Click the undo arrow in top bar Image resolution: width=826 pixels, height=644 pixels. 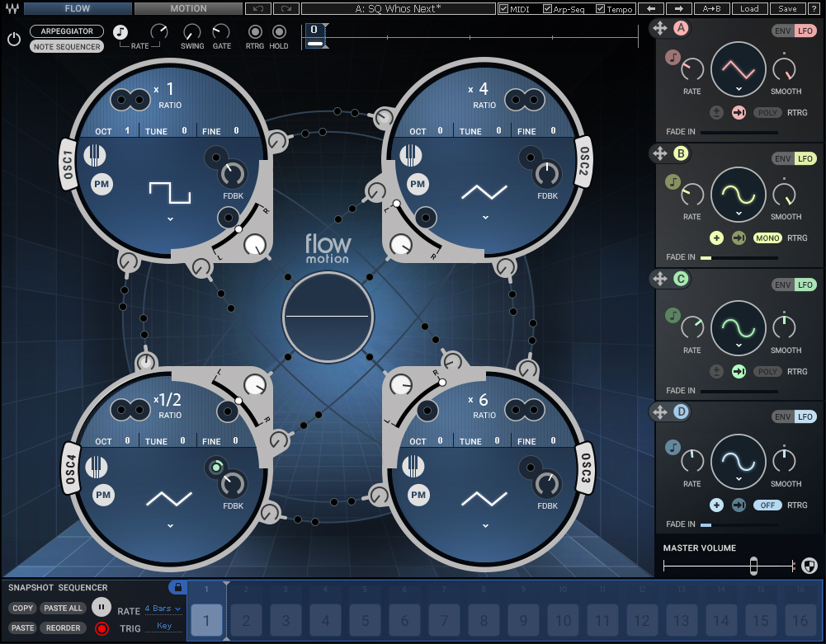coord(257,9)
